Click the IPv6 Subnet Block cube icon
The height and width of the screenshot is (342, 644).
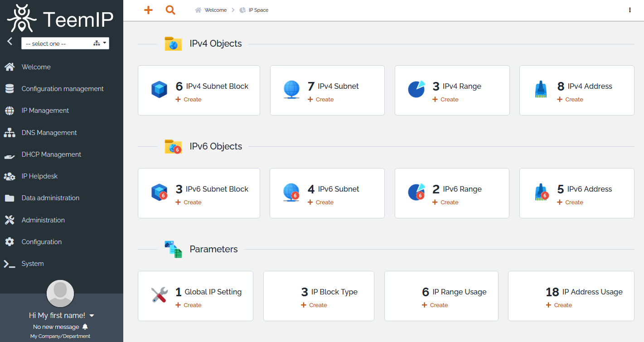pyautogui.click(x=159, y=193)
